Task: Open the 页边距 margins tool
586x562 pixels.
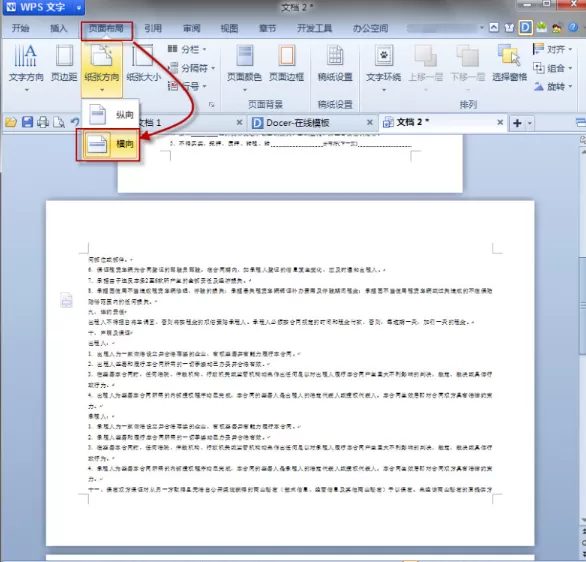Action: click(64, 64)
